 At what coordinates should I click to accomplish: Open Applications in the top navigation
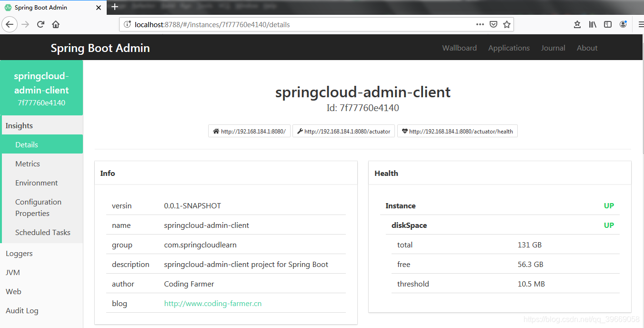pyautogui.click(x=509, y=48)
